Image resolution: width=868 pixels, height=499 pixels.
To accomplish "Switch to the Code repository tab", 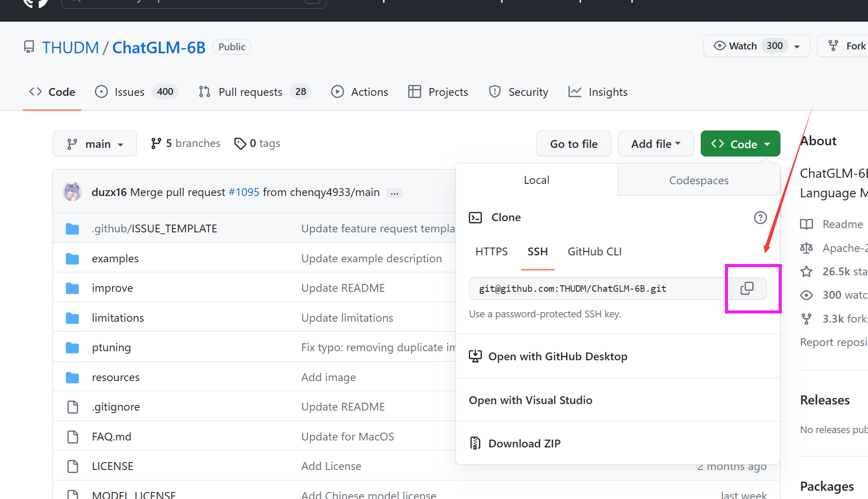I will (x=52, y=92).
